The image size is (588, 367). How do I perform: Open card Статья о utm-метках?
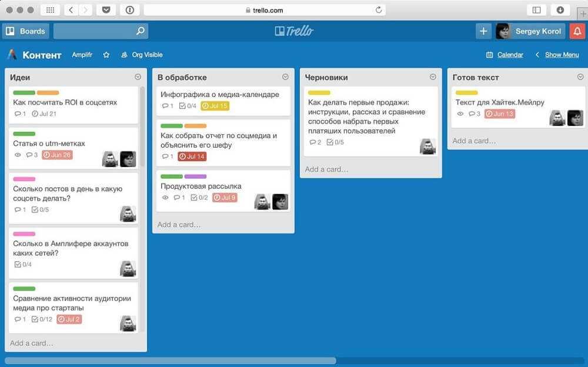(73, 149)
